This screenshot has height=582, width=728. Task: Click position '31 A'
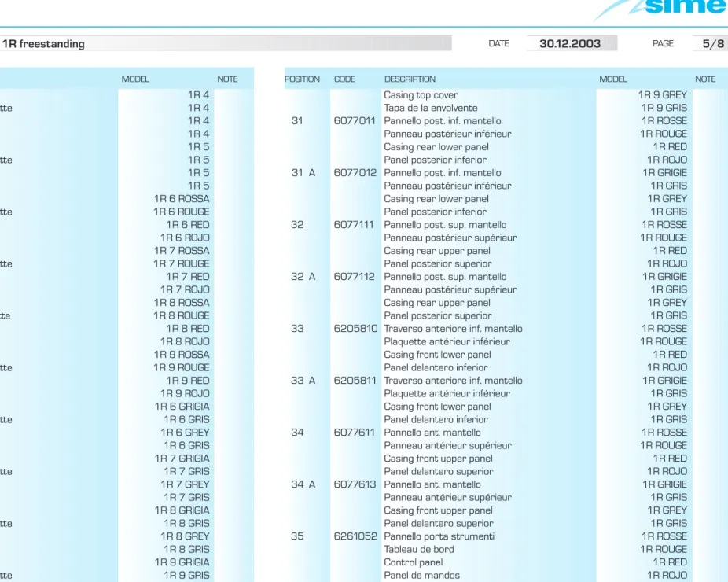(x=303, y=173)
